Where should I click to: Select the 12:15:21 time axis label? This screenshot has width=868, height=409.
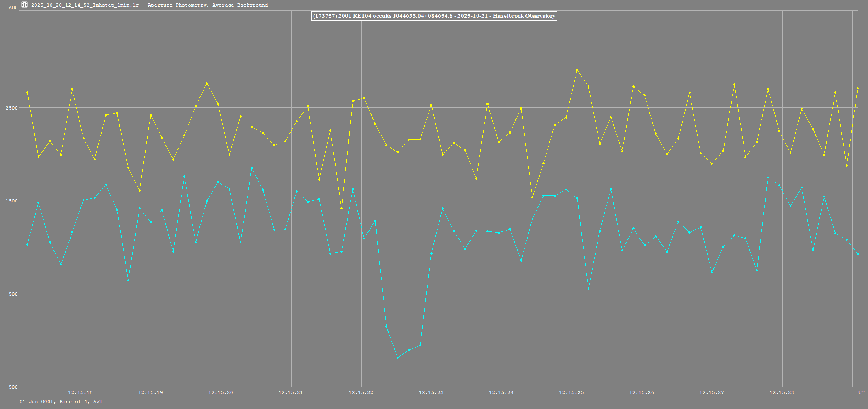[291, 392]
